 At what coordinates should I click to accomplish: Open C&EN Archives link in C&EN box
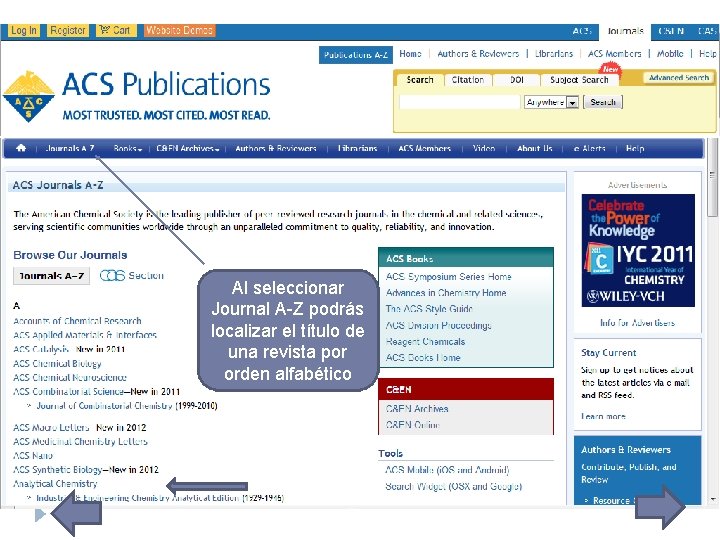(x=417, y=408)
